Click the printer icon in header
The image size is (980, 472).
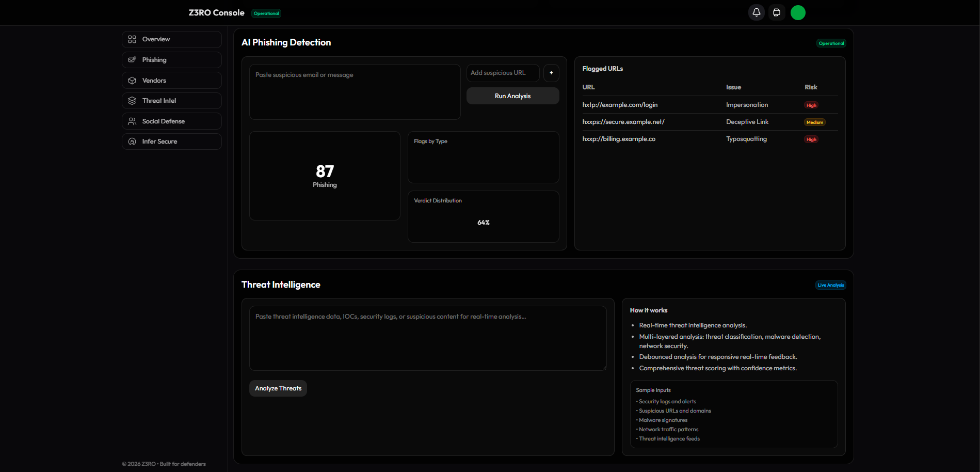777,12
